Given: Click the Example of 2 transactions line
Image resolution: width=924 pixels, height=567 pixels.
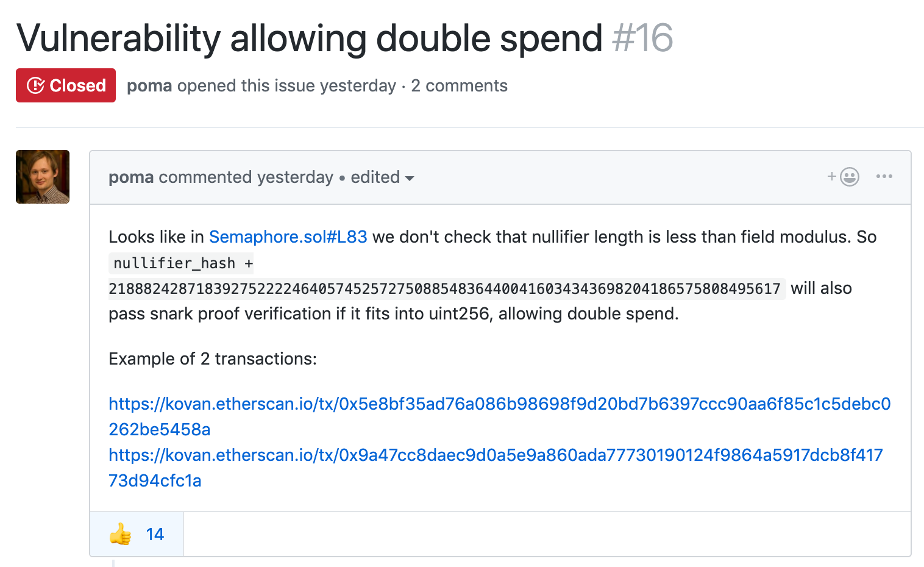Looking at the screenshot, I should click(x=213, y=359).
